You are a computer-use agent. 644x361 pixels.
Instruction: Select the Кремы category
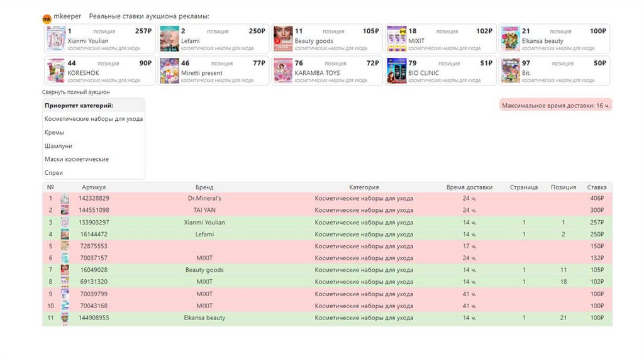[54, 132]
